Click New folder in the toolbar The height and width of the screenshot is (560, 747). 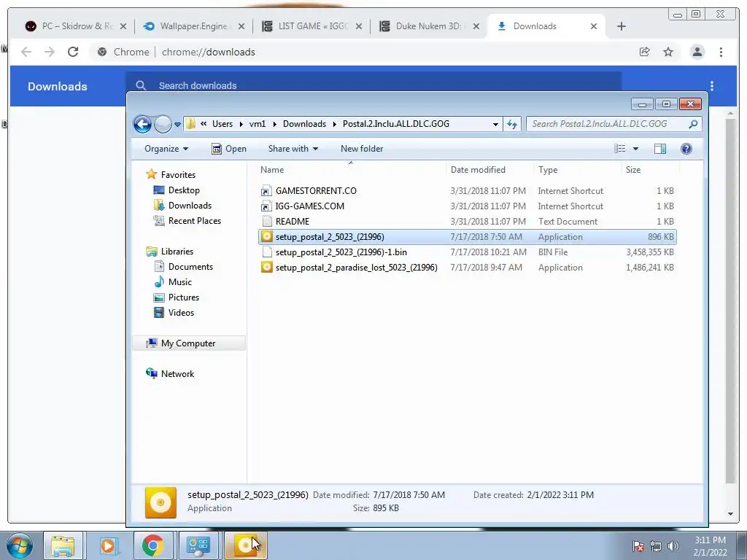coord(362,149)
